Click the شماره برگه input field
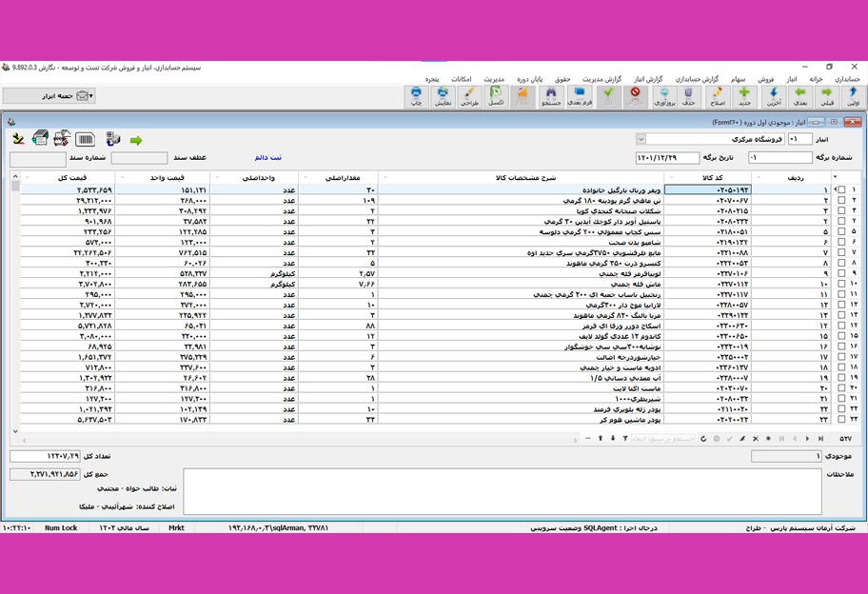The width and height of the screenshot is (868, 594). pos(780,158)
